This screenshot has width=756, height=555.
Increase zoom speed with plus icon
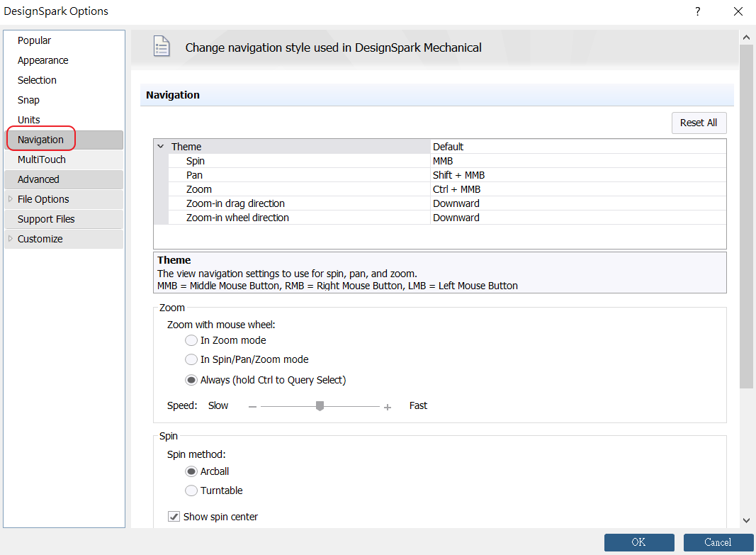click(387, 408)
